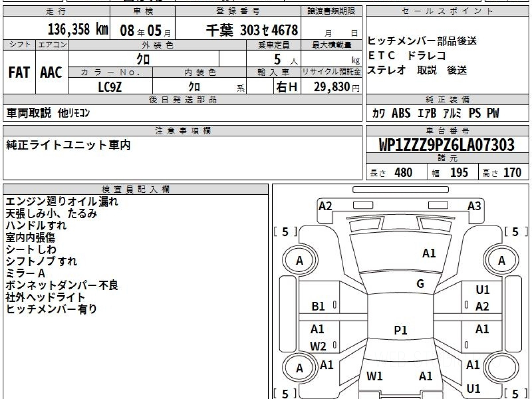The width and height of the screenshot is (532, 399).
Task: Click the color number LC9Z
Action: pos(110,87)
